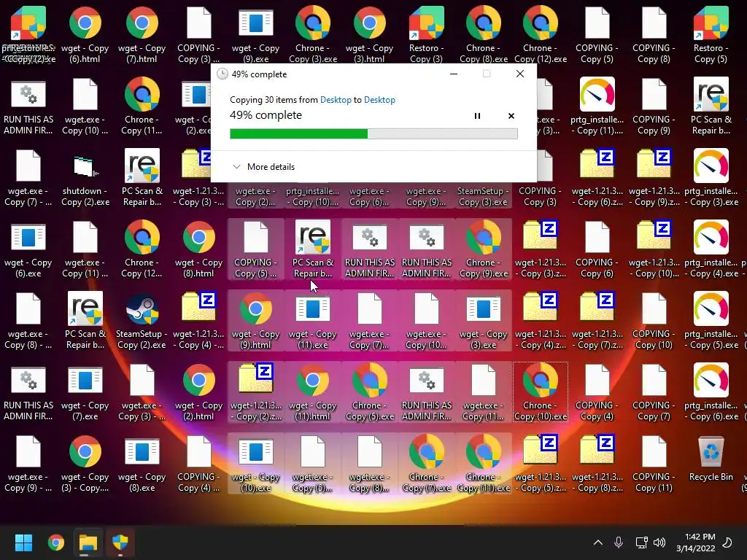Select Chrone - Copy (3).exe icon
This screenshot has height=560, width=747.
(312, 35)
